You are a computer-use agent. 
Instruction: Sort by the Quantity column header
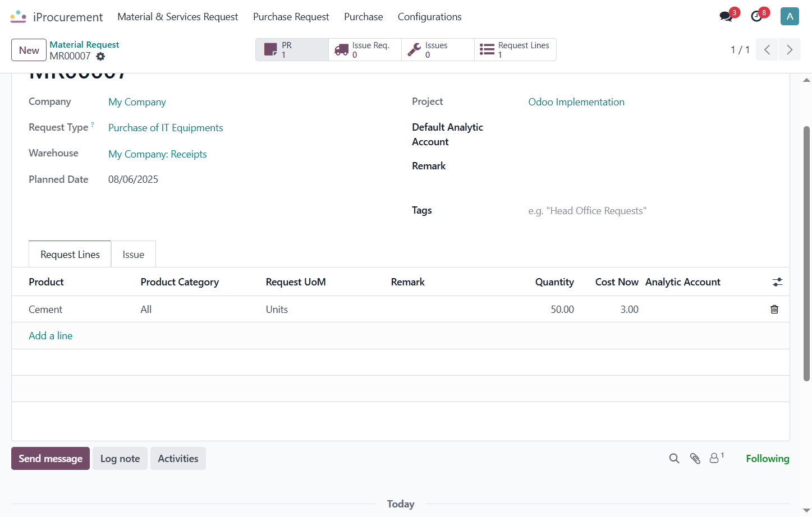554,282
